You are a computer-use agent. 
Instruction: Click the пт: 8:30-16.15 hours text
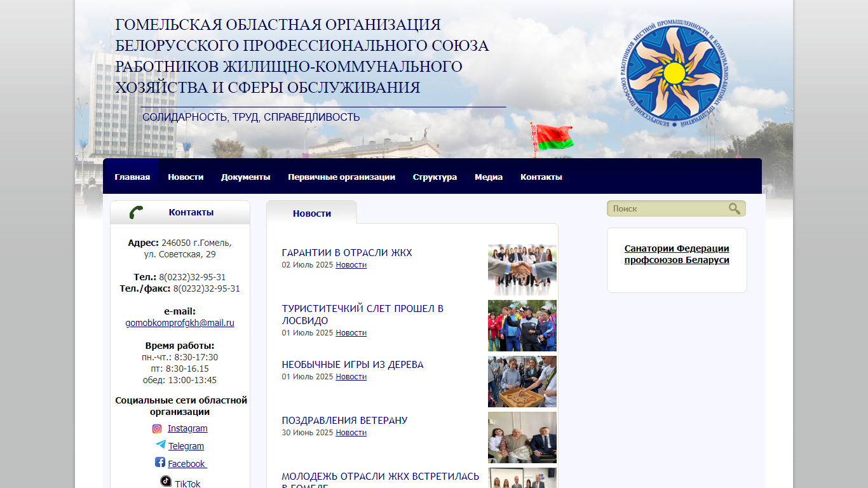tap(180, 369)
